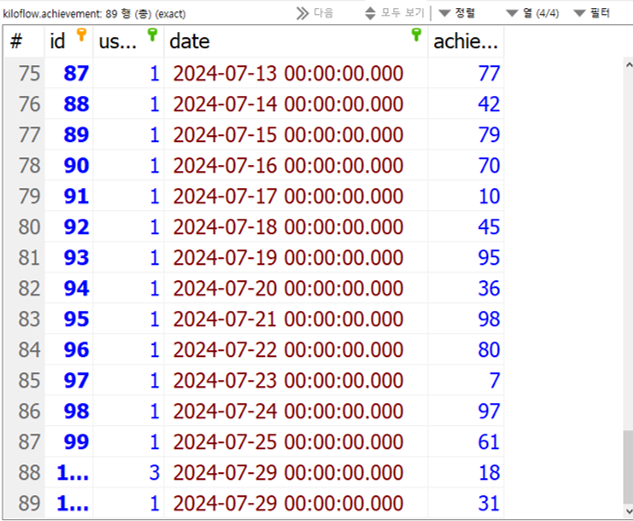Select id cell 94
Viewport: 633px width, 521px height.
pos(69,288)
